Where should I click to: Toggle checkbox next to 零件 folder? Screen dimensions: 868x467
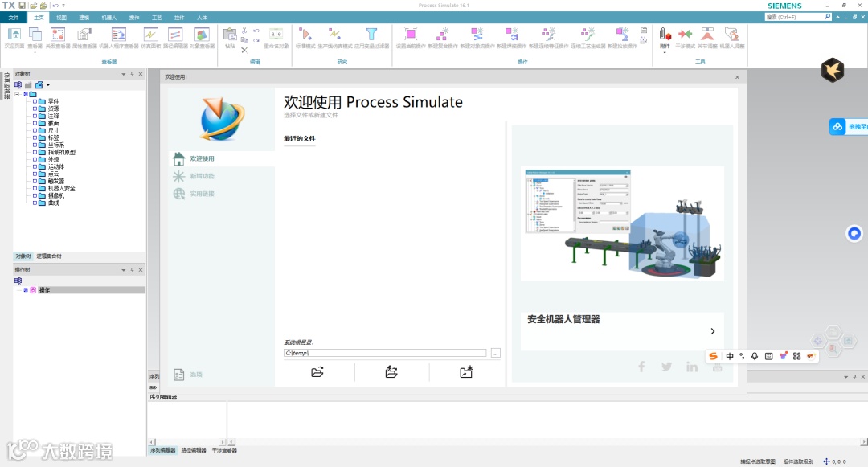point(35,101)
